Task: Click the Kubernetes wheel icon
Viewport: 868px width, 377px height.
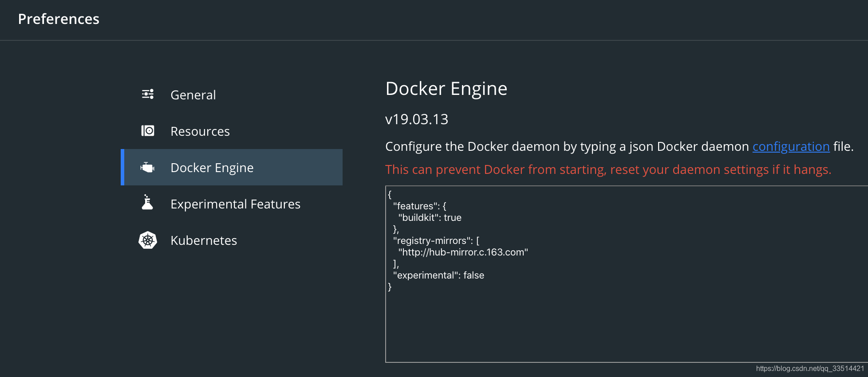Action: coord(148,240)
